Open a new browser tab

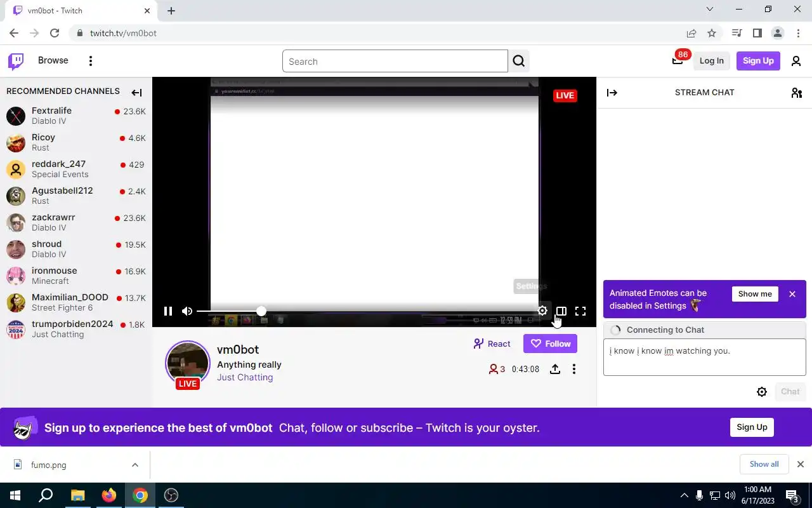point(171,11)
